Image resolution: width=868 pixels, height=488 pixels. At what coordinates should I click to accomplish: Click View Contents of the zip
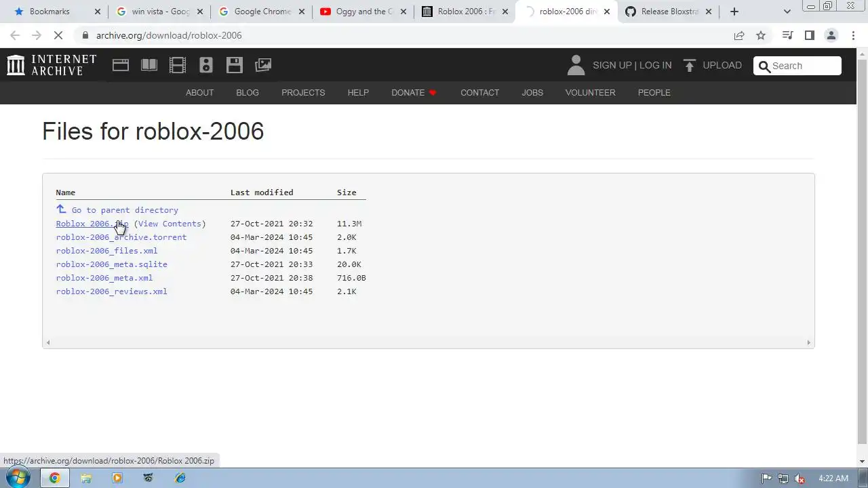tap(170, 224)
